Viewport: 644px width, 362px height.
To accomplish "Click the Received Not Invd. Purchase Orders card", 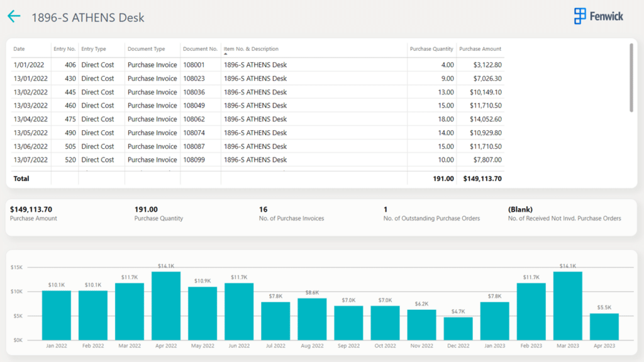I will pos(564,214).
